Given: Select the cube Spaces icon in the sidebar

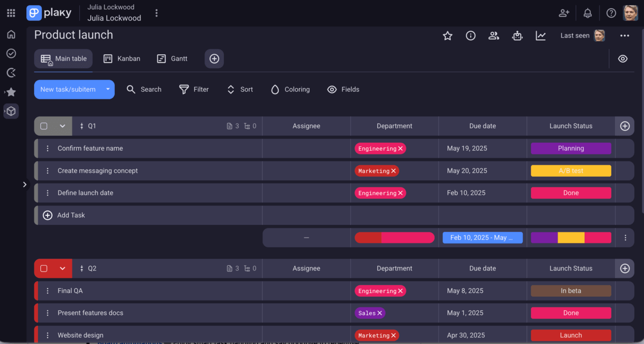Looking at the screenshot, I should [11, 111].
